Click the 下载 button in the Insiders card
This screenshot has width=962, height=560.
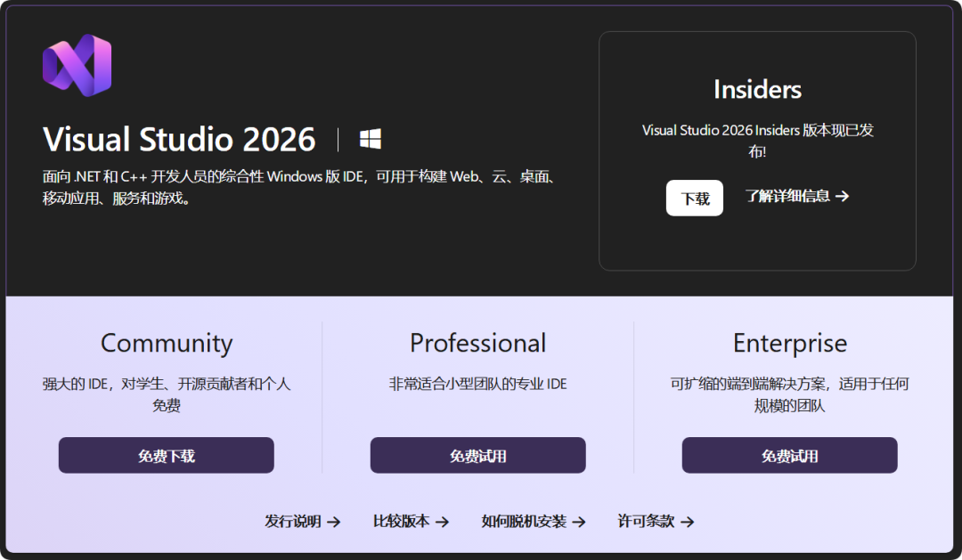(695, 197)
